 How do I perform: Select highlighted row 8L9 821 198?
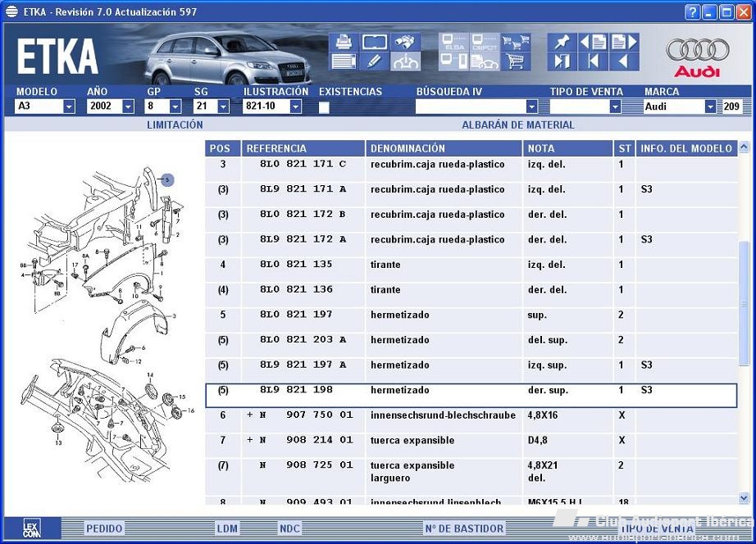[471, 395]
